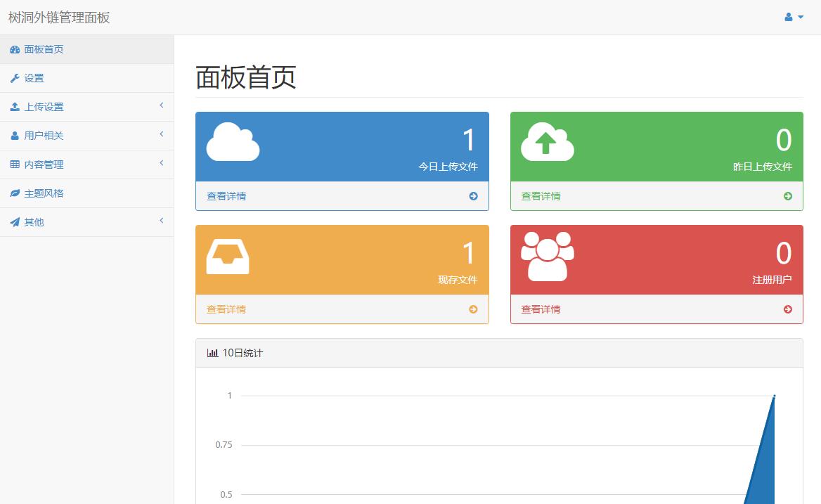Click the blue area chart peak
Screen dimensions: 821x504
775,396
